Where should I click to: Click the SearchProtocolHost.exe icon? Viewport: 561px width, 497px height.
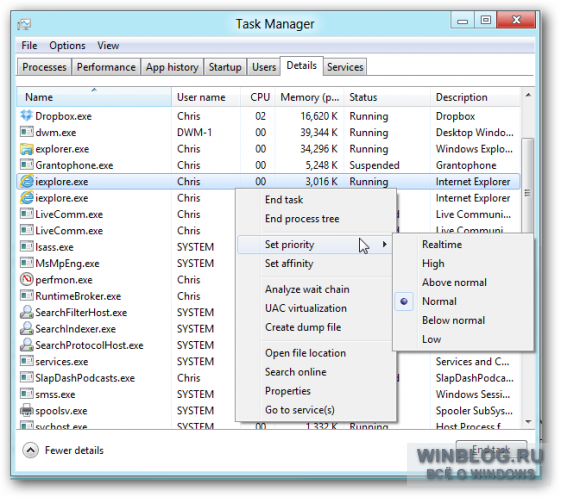coord(26,345)
